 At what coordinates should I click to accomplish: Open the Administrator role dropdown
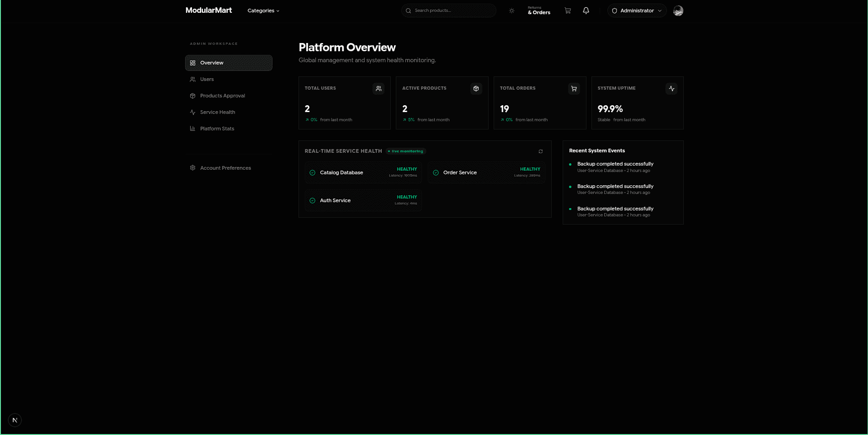click(637, 11)
